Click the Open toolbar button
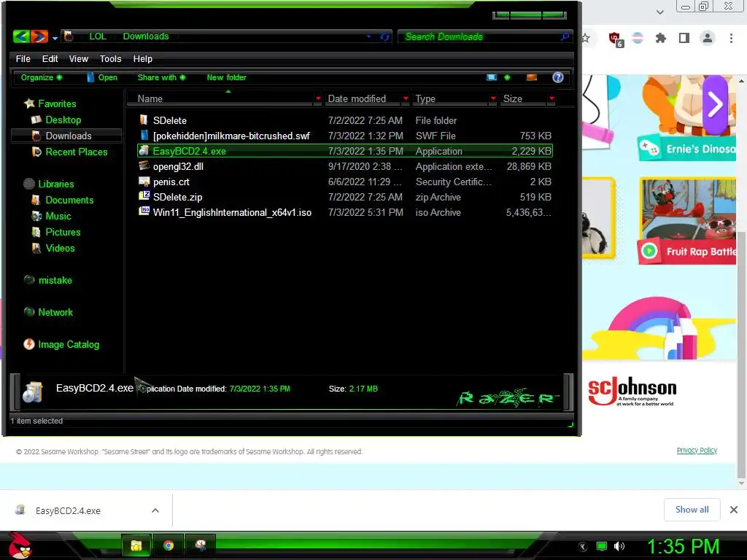 pos(102,77)
